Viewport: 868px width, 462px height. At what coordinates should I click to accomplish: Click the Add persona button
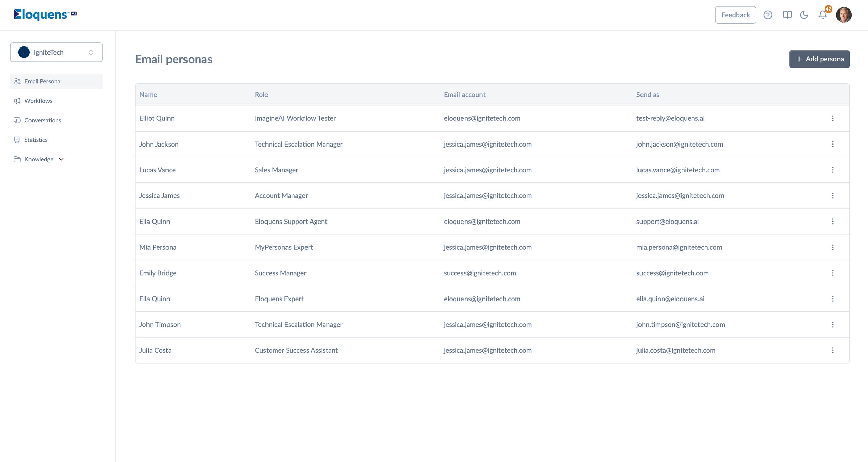click(x=819, y=59)
